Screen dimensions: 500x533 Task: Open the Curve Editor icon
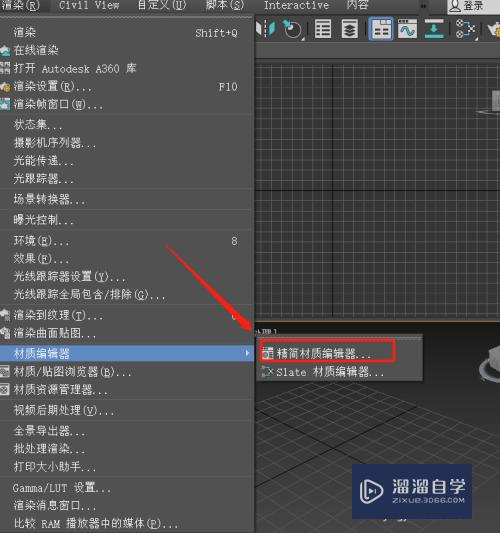point(407,29)
